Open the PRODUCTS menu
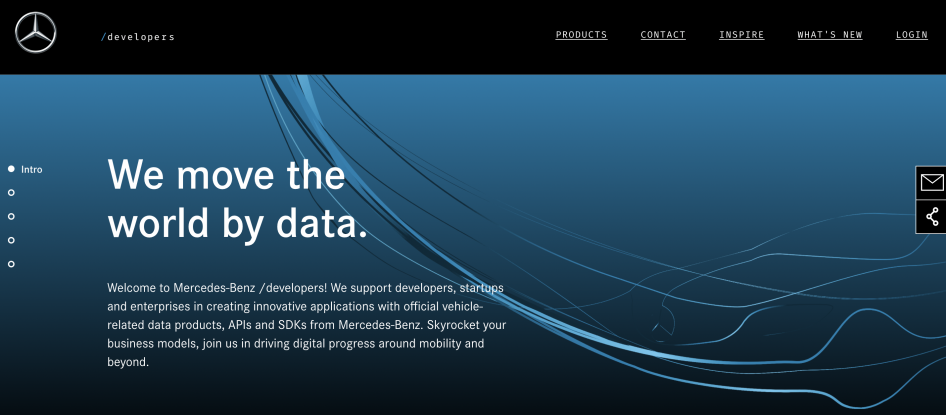 click(581, 35)
